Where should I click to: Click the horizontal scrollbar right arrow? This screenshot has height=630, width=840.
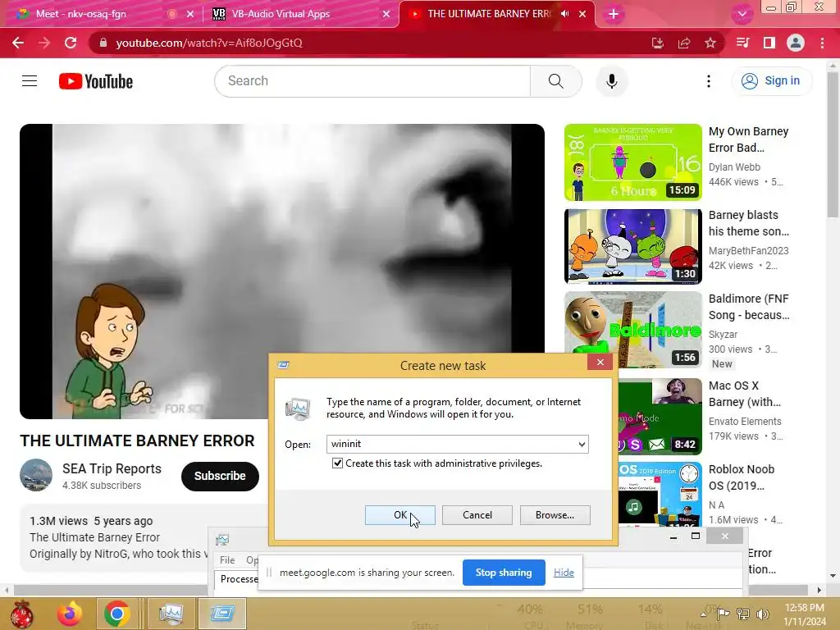(x=819, y=590)
